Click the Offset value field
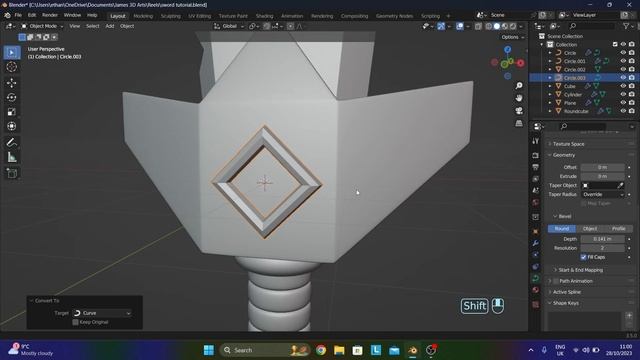 [x=602, y=167]
